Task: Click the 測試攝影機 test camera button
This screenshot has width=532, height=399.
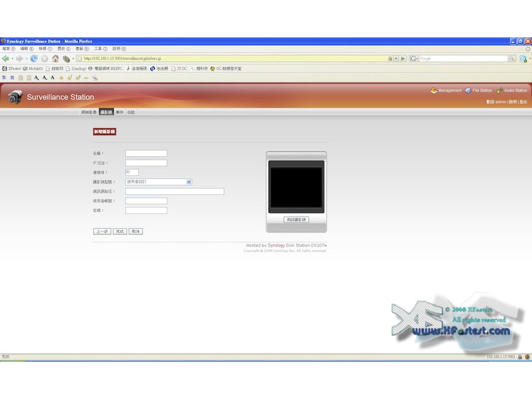Action: click(x=296, y=220)
